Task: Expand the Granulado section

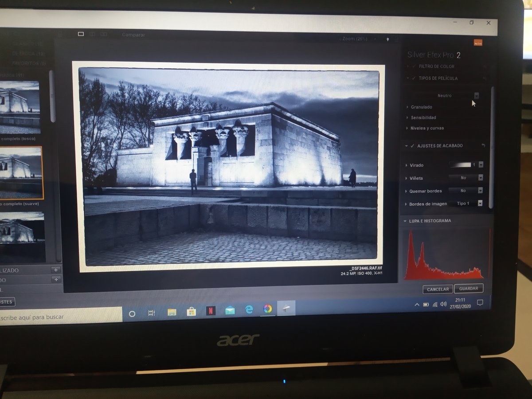Action: tap(407, 107)
